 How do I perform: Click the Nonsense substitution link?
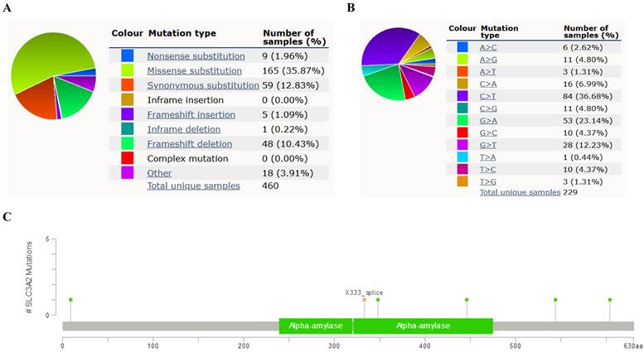click(x=196, y=56)
